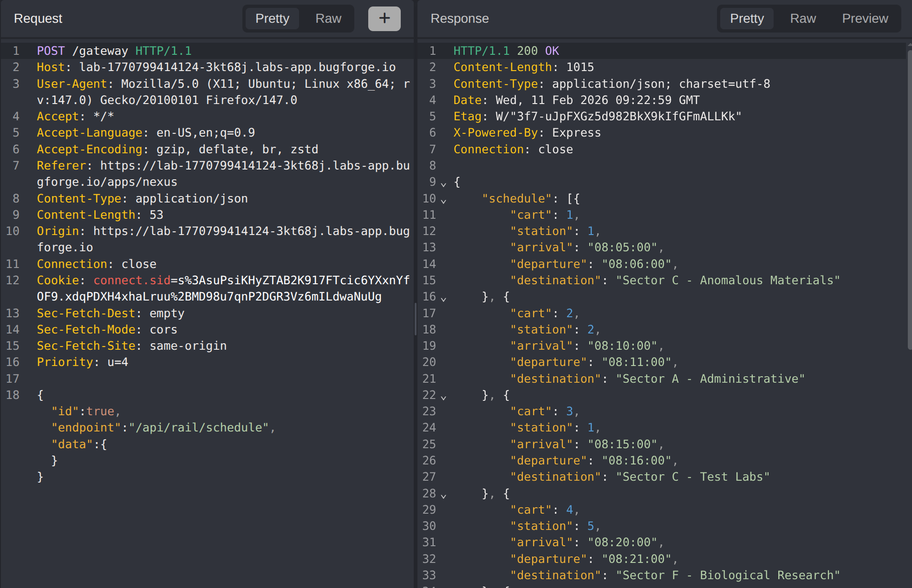Click the connect.sid cookie name
This screenshot has width=912, height=588.
tap(132, 281)
